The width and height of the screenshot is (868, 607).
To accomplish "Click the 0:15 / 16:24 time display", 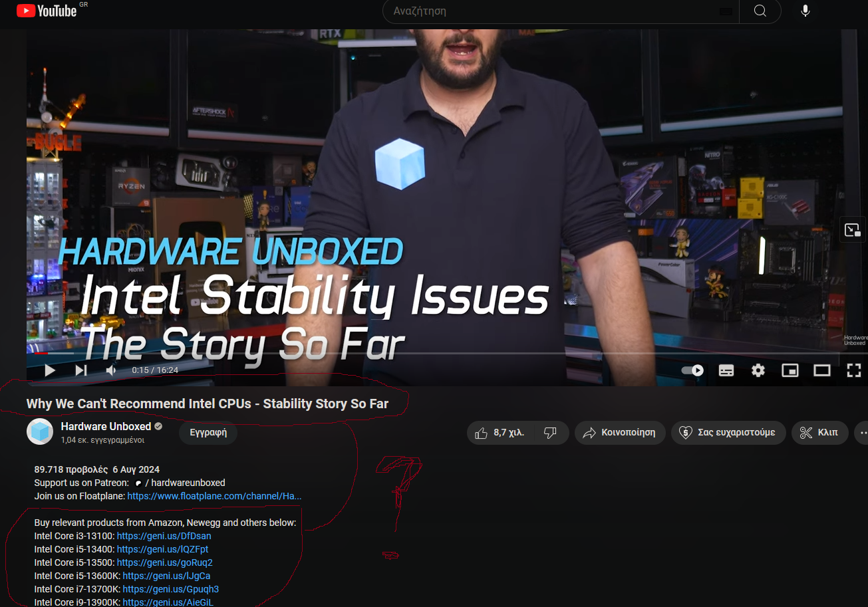I will click(x=155, y=370).
